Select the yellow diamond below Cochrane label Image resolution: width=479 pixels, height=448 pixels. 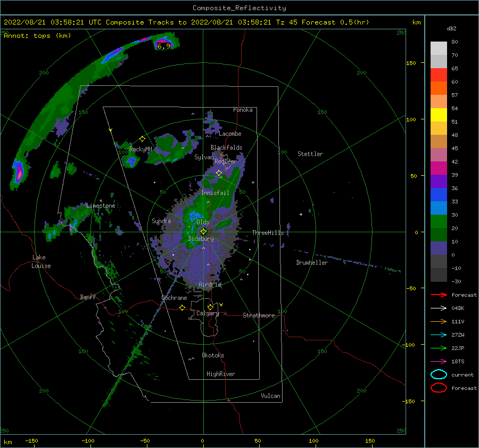pos(182,307)
